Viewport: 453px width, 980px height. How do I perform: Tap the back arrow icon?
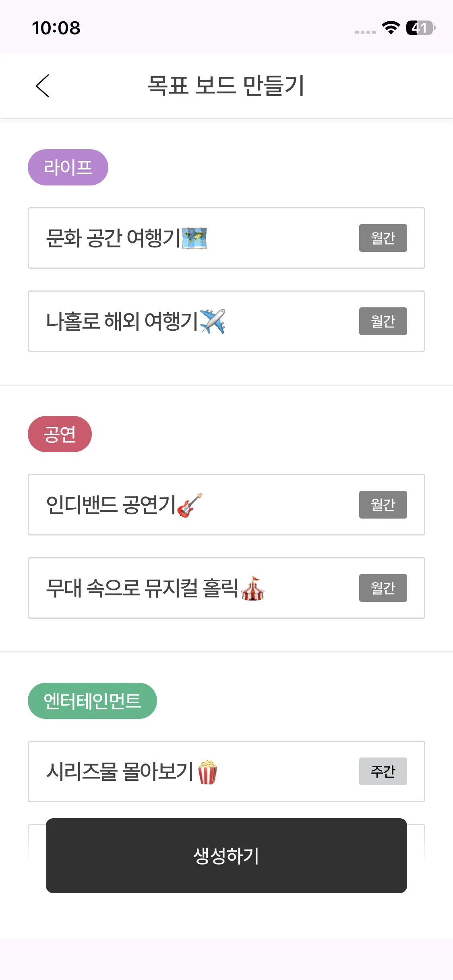coord(43,86)
